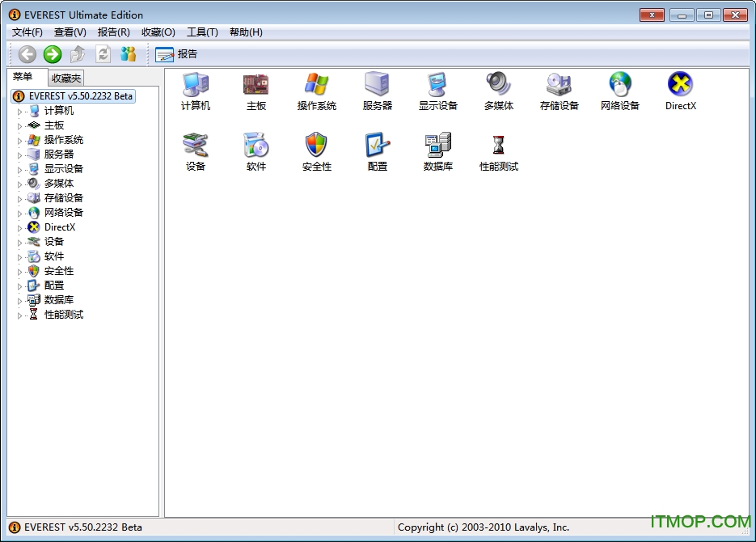The width and height of the screenshot is (756, 542).
Task: Expand the 配置 tree node arrow
Action: tap(19, 286)
